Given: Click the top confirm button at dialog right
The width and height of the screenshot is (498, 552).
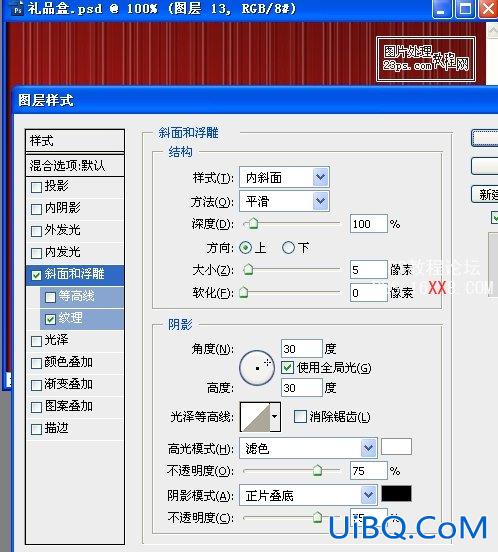Looking at the screenshot, I should pyautogui.click(x=485, y=138).
